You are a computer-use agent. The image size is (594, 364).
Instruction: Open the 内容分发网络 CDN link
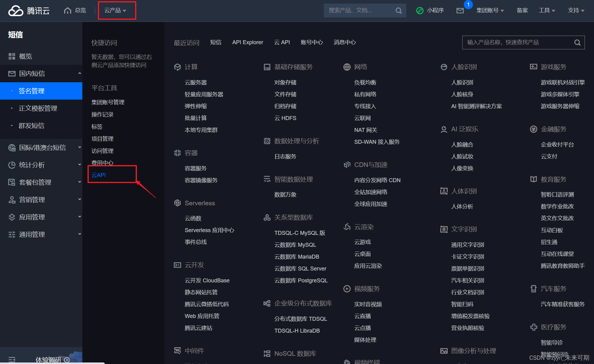(x=378, y=180)
